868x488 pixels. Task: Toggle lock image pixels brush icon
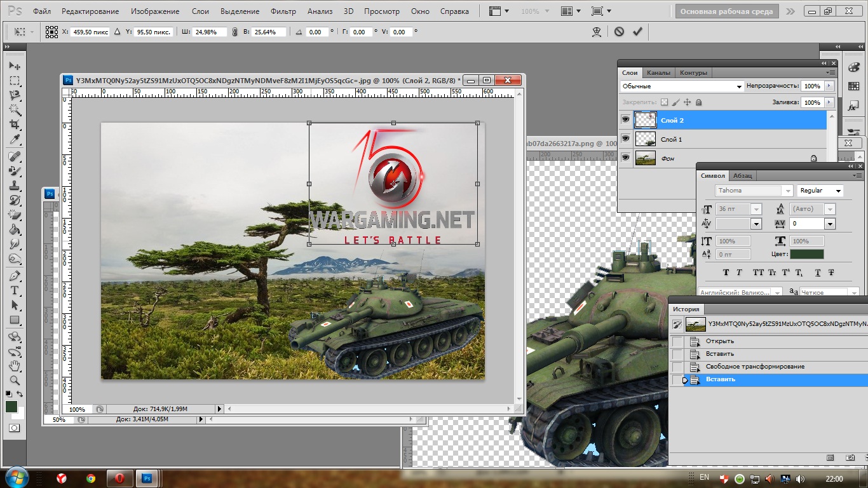pyautogui.click(x=675, y=102)
